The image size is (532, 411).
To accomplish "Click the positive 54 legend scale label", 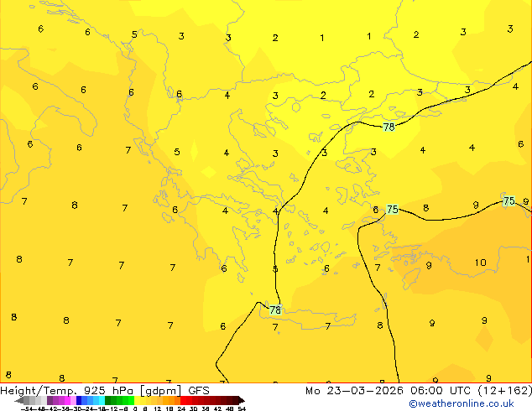I will pos(242,408).
